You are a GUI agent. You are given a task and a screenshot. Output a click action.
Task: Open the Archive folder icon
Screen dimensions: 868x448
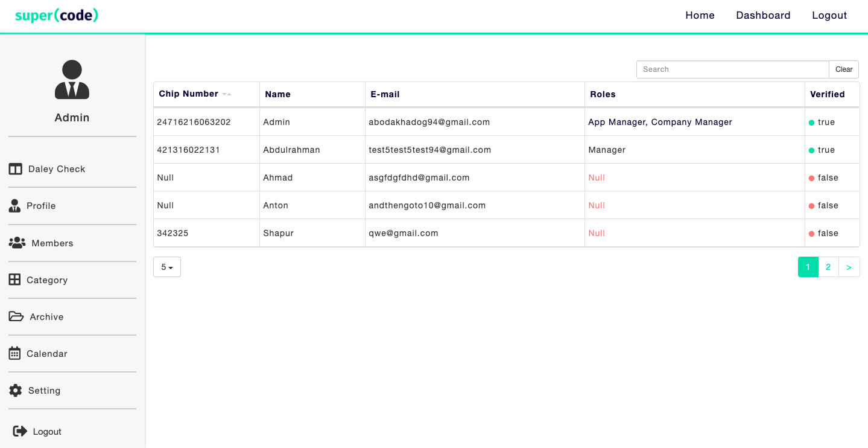pyautogui.click(x=16, y=316)
